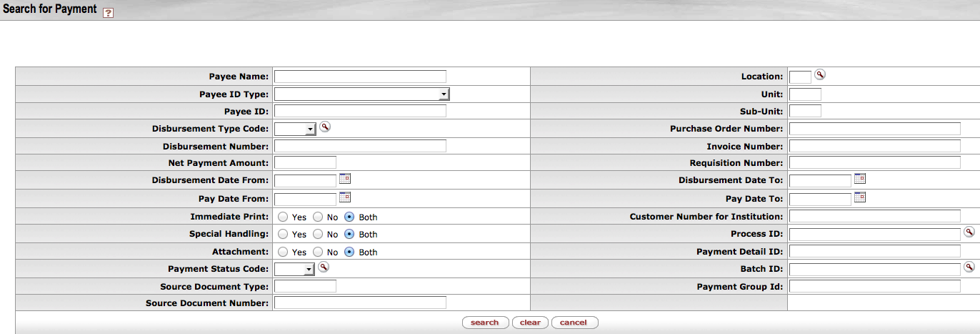Click the help icon beside Search for Payment

click(108, 13)
